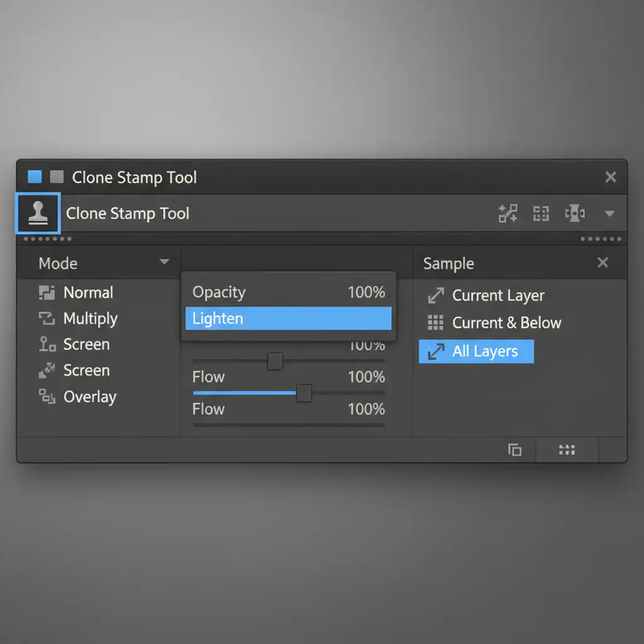Pick Current & Below sample option
The image size is (644, 644).
[506, 323]
